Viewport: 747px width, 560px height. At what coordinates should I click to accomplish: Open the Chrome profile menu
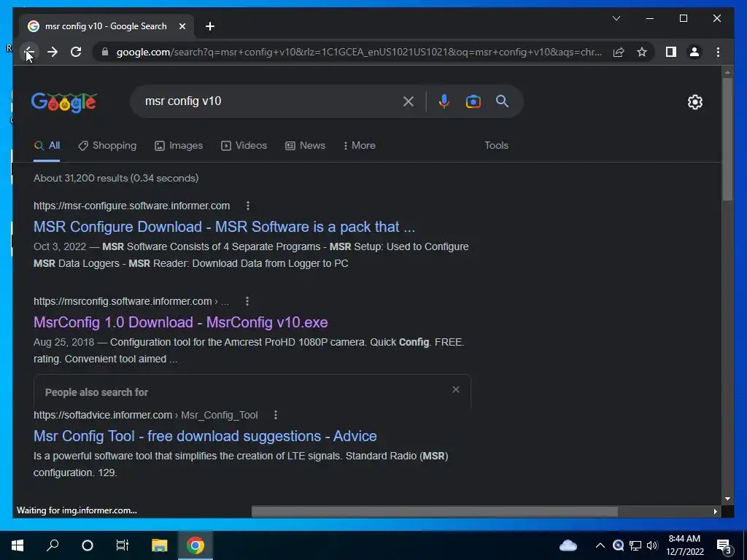coord(694,52)
